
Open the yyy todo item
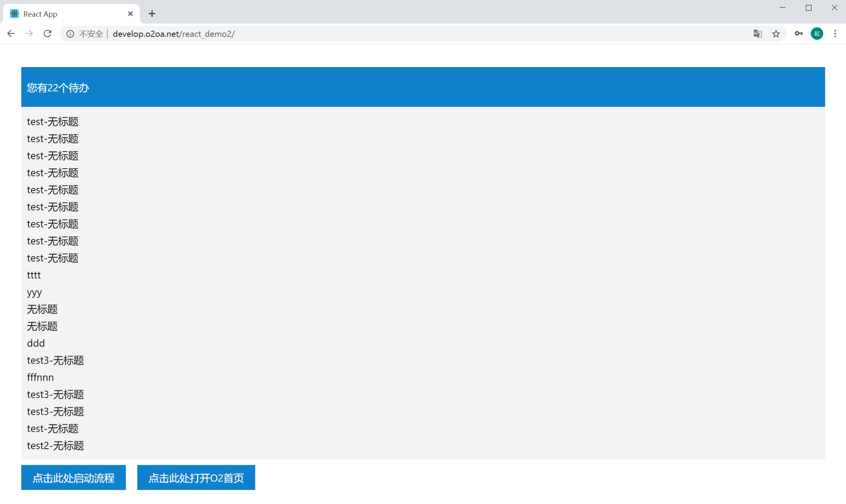pyautogui.click(x=34, y=292)
